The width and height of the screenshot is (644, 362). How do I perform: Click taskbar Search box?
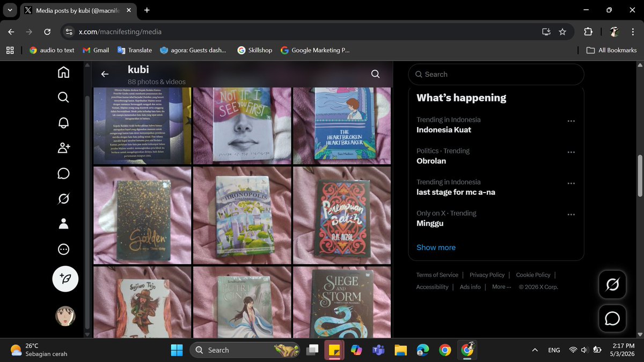(244, 350)
